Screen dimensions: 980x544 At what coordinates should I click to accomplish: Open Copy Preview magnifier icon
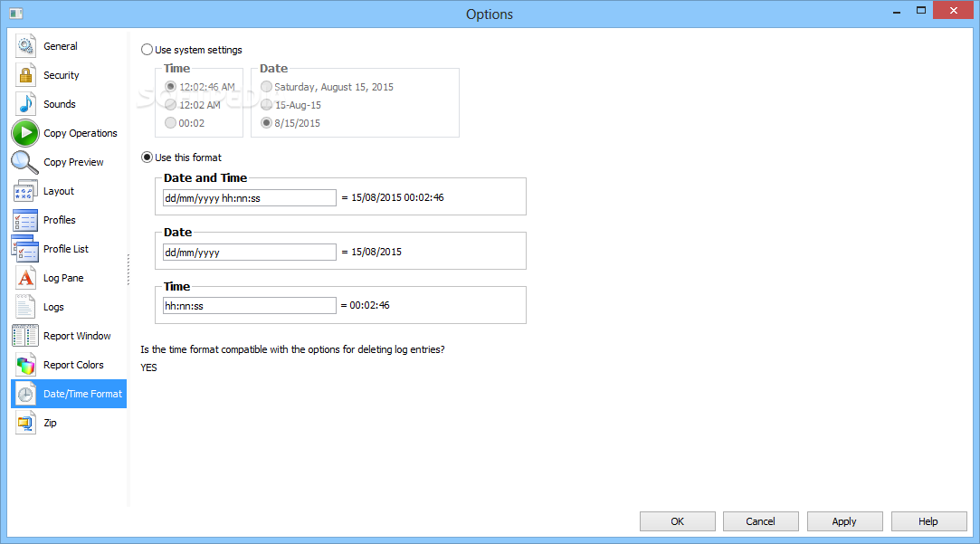pos(25,162)
